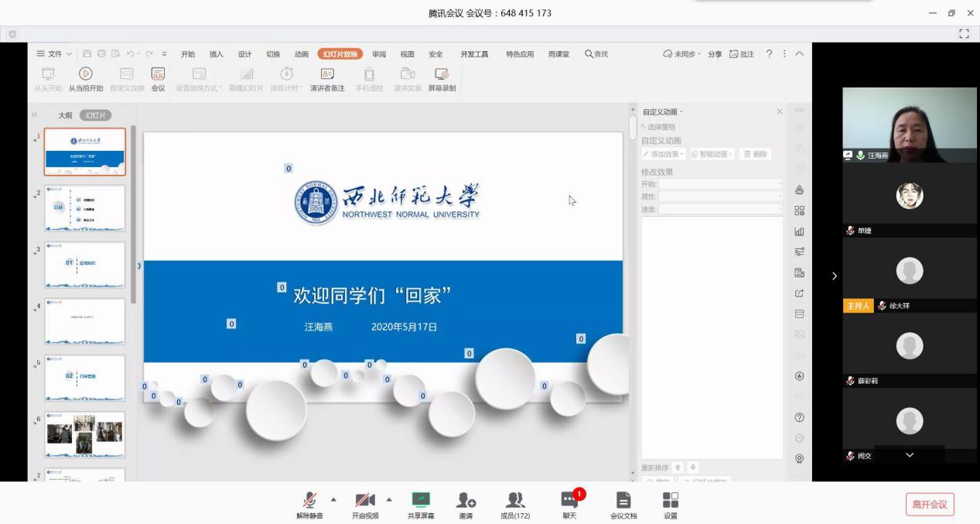Click the help question mark in WPS ribbon
The width and height of the screenshot is (980, 524).
[769, 54]
